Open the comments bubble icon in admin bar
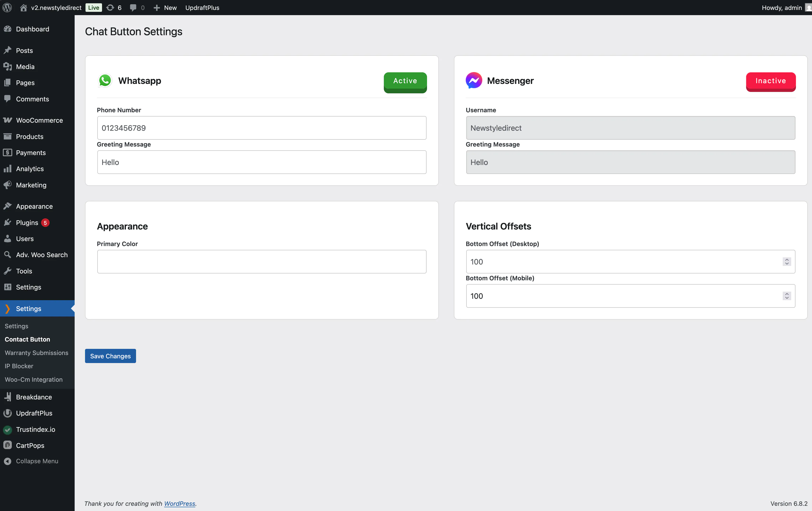812x511 pixels. click(133, 7)
